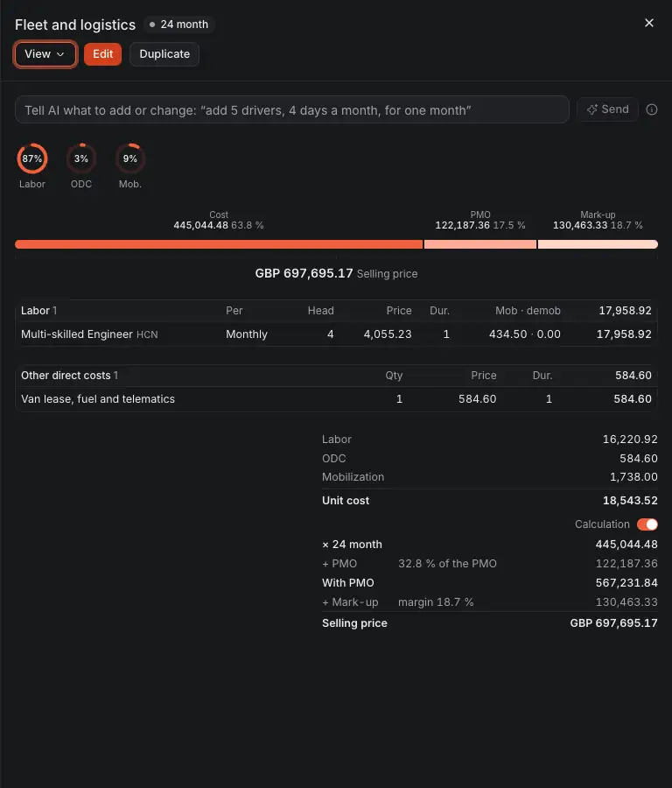Click the With PMO value 567,231.84
This screenshot has width=672, height=788.
click(x=626, y=583)
